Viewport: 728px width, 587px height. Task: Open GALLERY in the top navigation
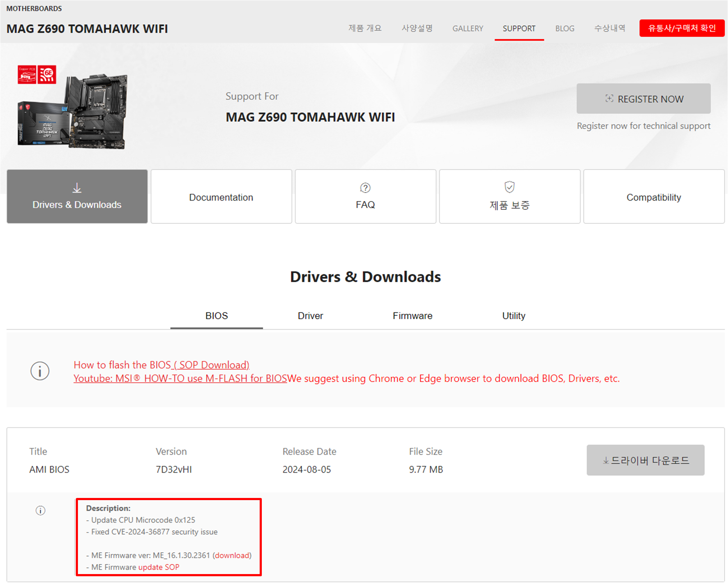point(468,28)
